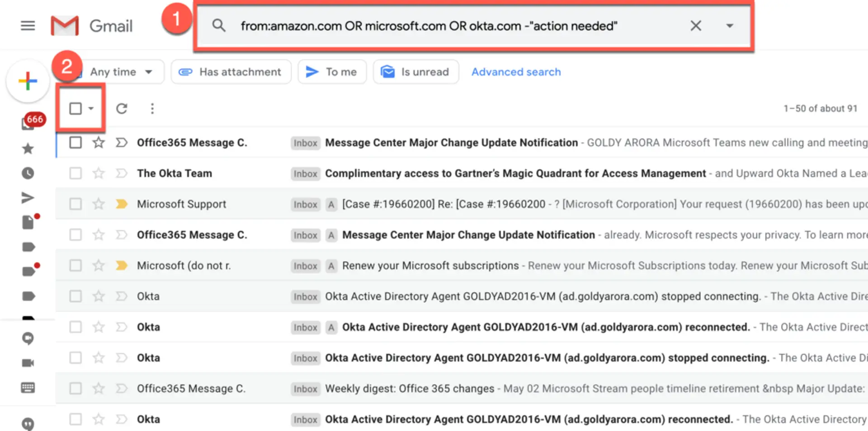Clear the search query with X
This screenshot has width=868, height=431.
696,26
